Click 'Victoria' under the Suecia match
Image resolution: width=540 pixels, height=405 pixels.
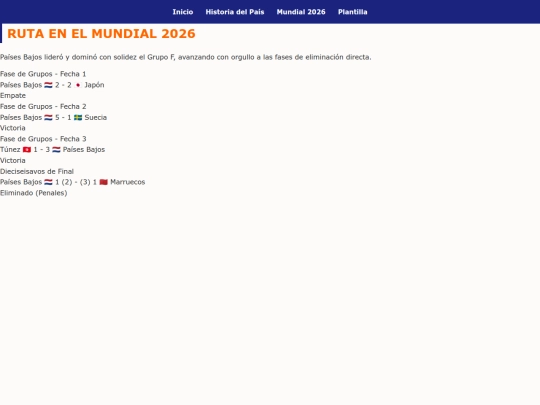pyautogui.click(x=13, y=128)
